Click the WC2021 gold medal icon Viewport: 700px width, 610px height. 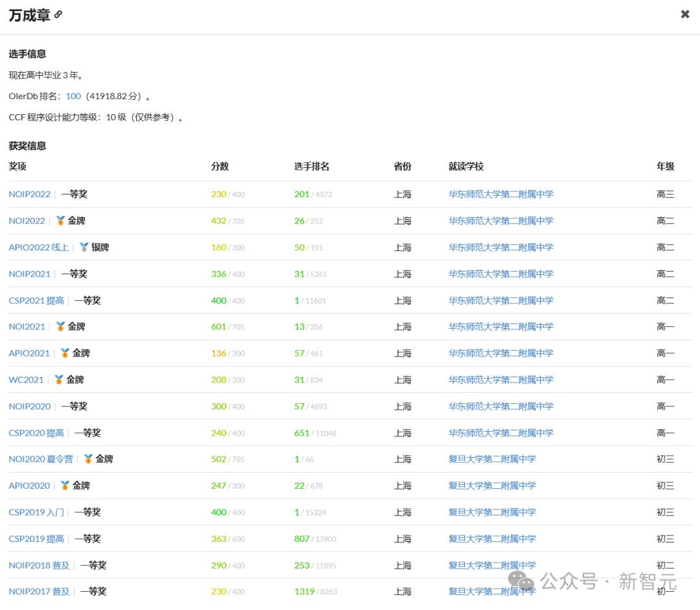[x=59, y=380]
